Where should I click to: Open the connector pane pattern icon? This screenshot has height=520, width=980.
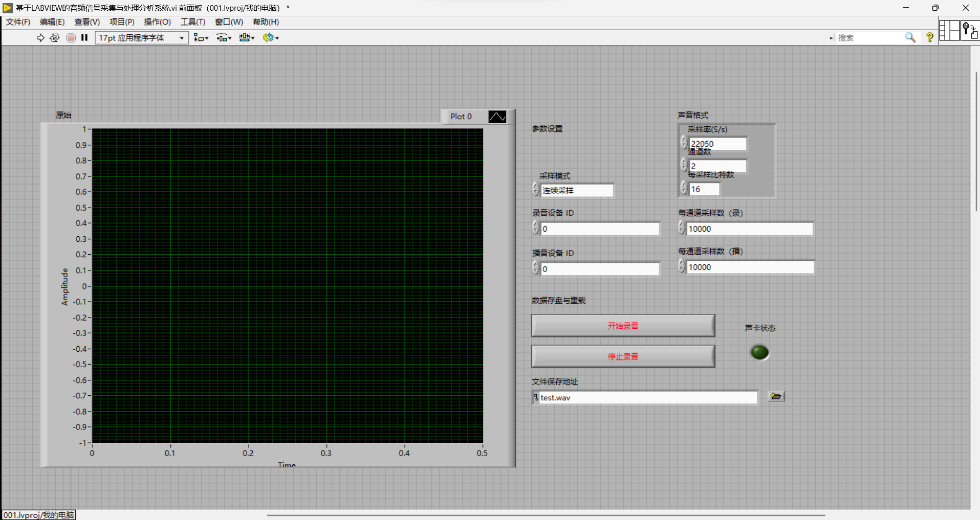coord(949,30)
